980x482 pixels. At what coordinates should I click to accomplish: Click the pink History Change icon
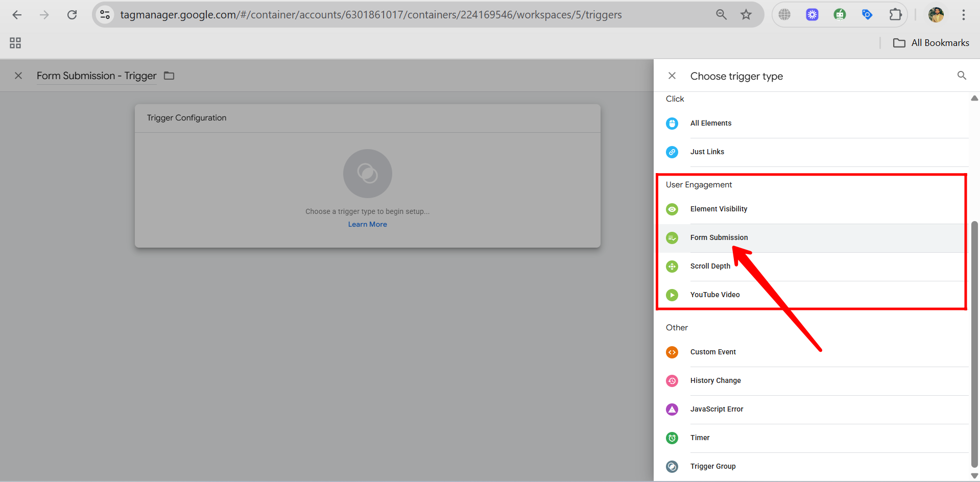(672, 380)
